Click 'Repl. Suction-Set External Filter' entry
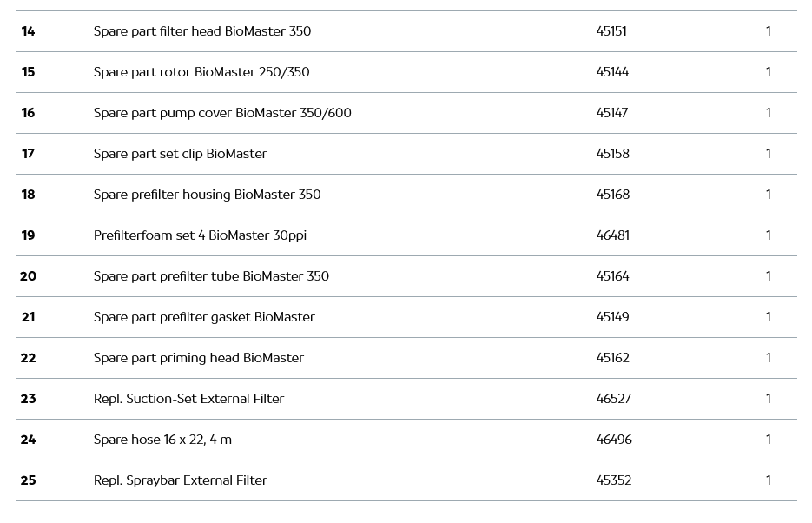Viewport: 812px width, 523px height. tap(188, 399)
